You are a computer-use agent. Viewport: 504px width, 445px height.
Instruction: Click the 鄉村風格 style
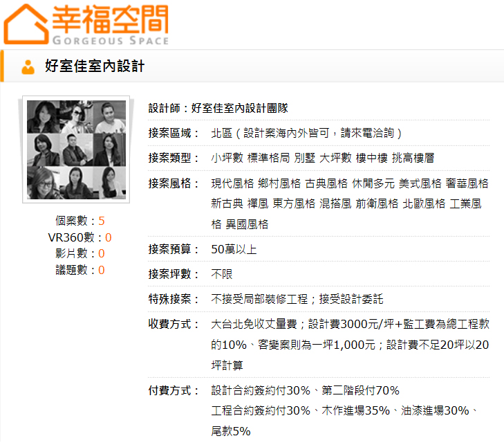279,183
